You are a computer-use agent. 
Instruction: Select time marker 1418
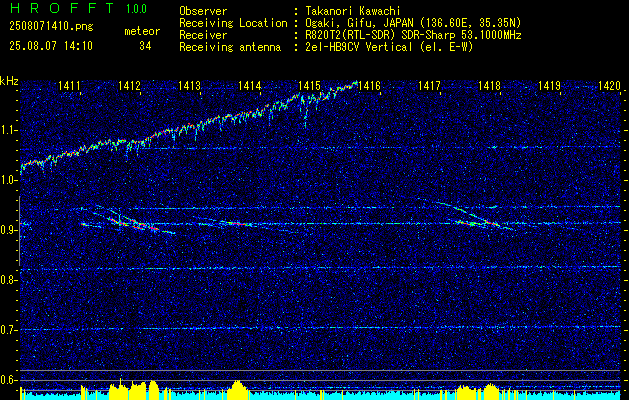point(489,85)
